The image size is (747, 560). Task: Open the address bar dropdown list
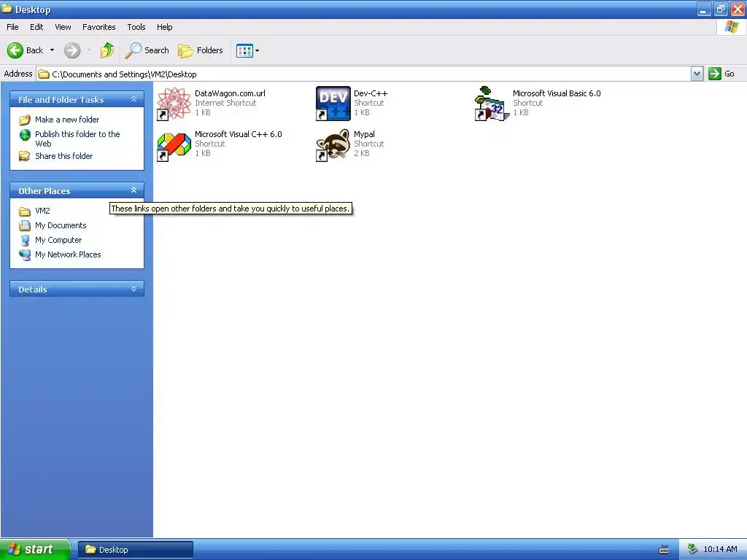(x=697, y=74)
